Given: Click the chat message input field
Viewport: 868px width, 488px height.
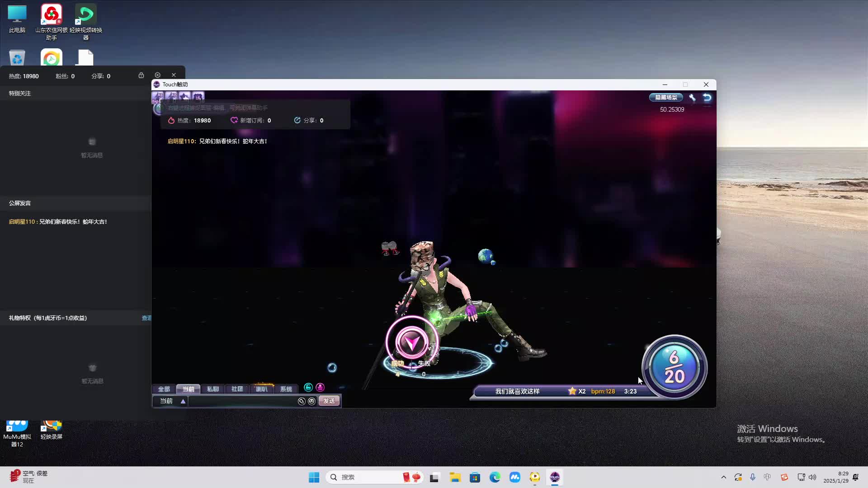Looking at the screenshot, I should [x=242, y=401].
